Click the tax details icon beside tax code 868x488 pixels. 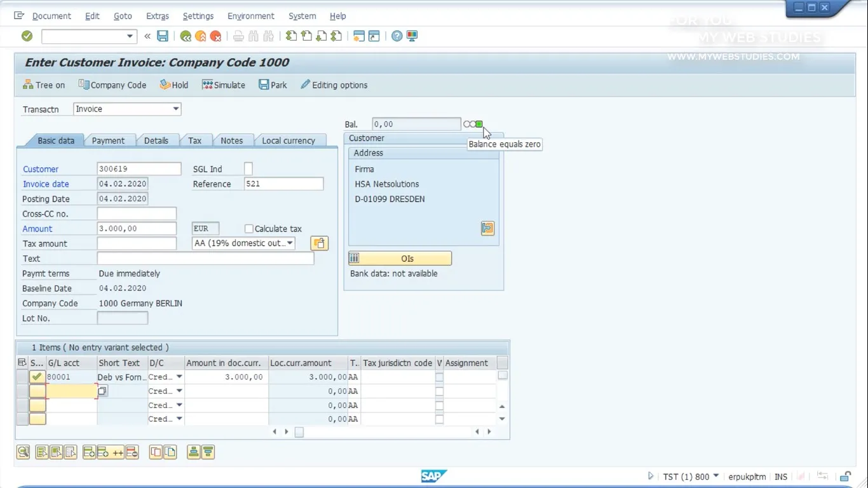[x=319, y=243]
